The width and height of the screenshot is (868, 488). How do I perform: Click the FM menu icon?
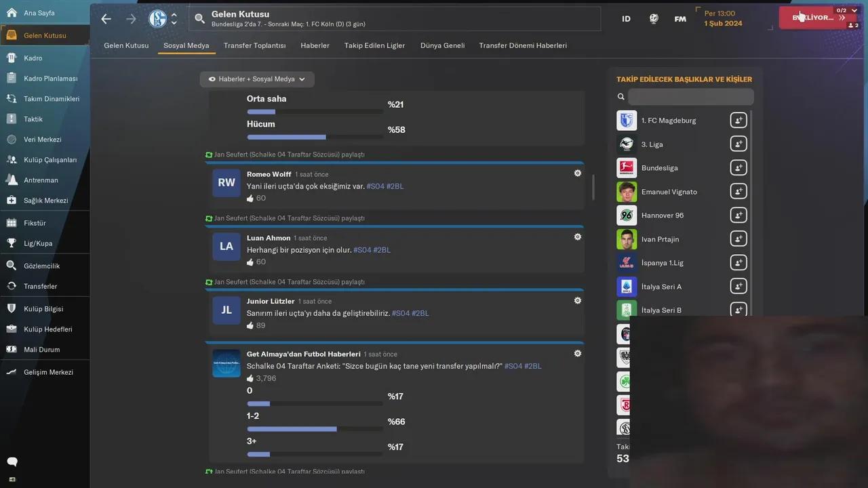[680, 19]
